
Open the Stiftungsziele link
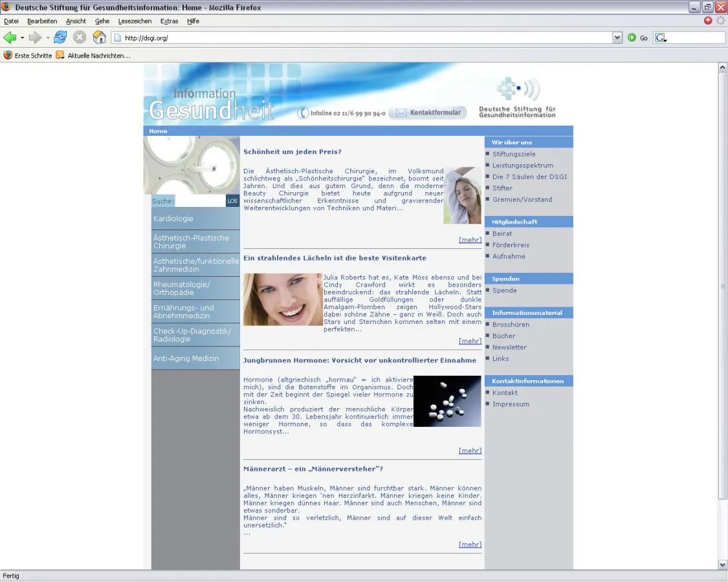point(514,155)
